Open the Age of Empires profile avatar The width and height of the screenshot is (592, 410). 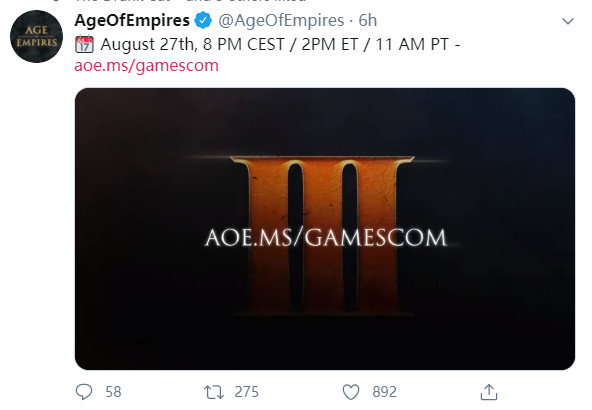36,37
